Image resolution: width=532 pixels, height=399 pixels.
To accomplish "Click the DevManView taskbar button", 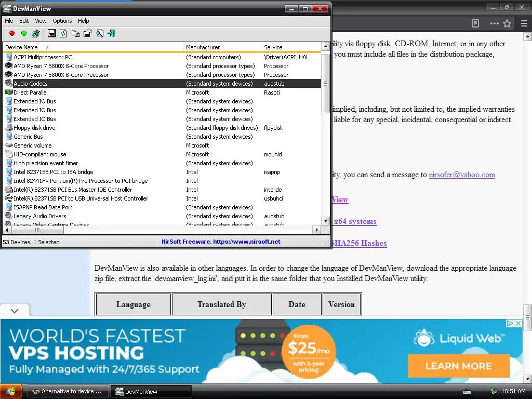I will click(x=151, y=391).
